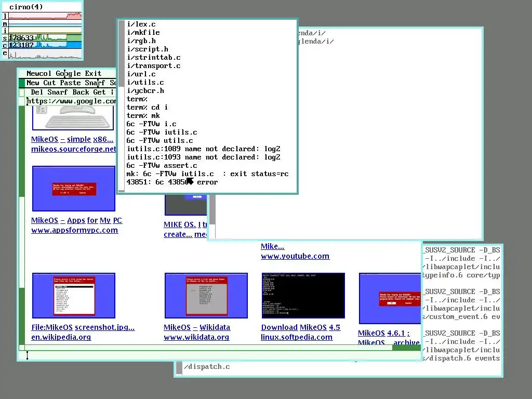Click Paste in the column tag
Viewport: 532px width, 399px height.
point(70,83)
